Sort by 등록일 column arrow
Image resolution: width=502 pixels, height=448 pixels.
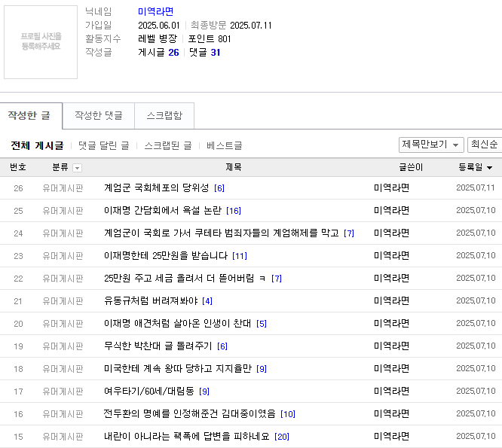point(489,168)
